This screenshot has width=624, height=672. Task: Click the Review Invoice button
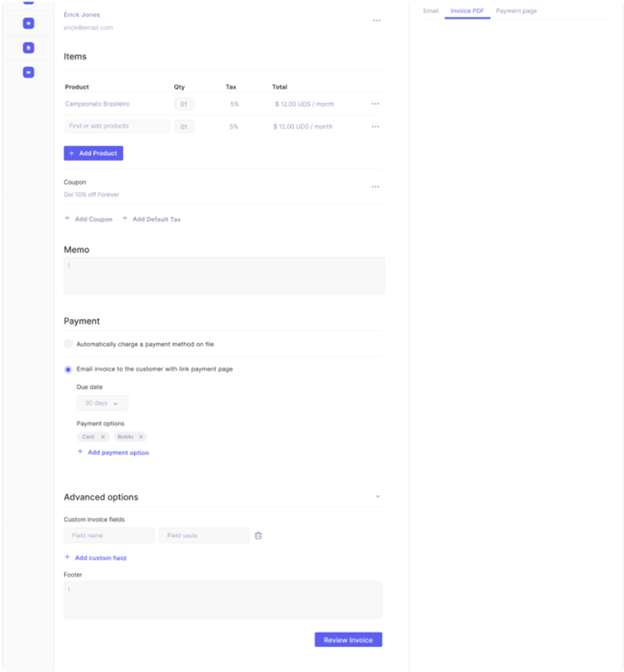[x=348, y=640]
